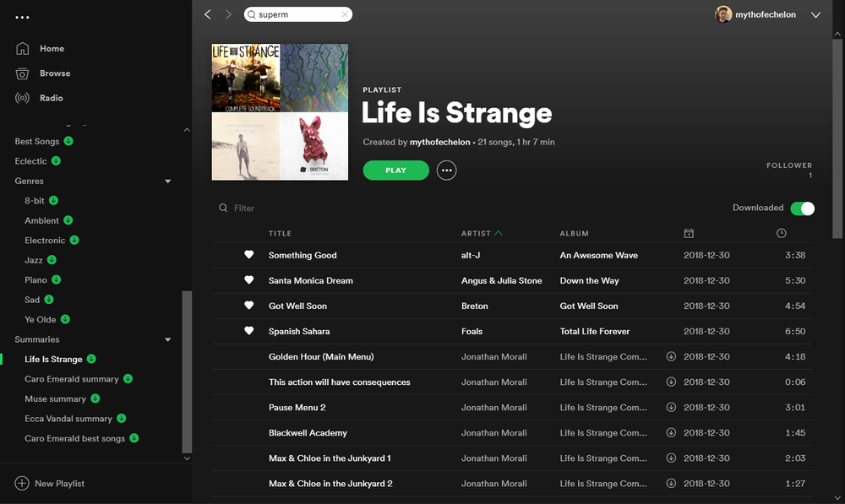Open Electronic genre playlist
Viewport: 845px width, 504px height.
point(45,240)
